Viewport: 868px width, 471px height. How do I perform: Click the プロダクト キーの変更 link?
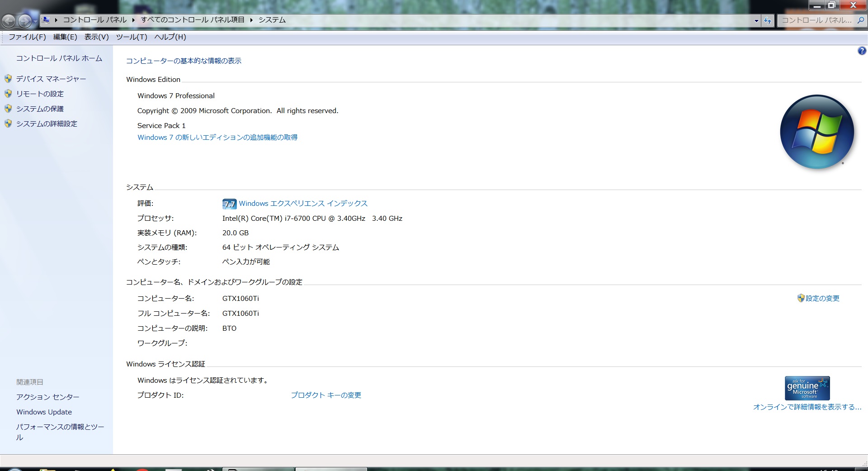326,395
